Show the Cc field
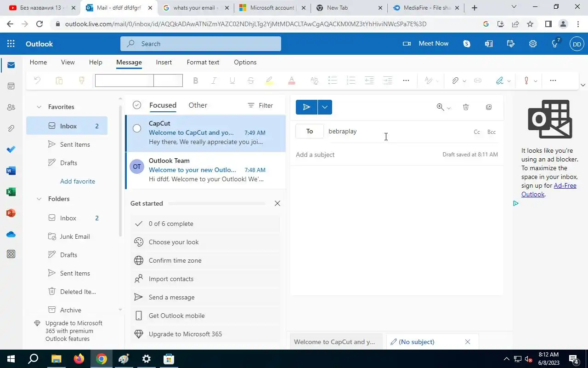Screen dimensions: 588x368 [477, 132]
